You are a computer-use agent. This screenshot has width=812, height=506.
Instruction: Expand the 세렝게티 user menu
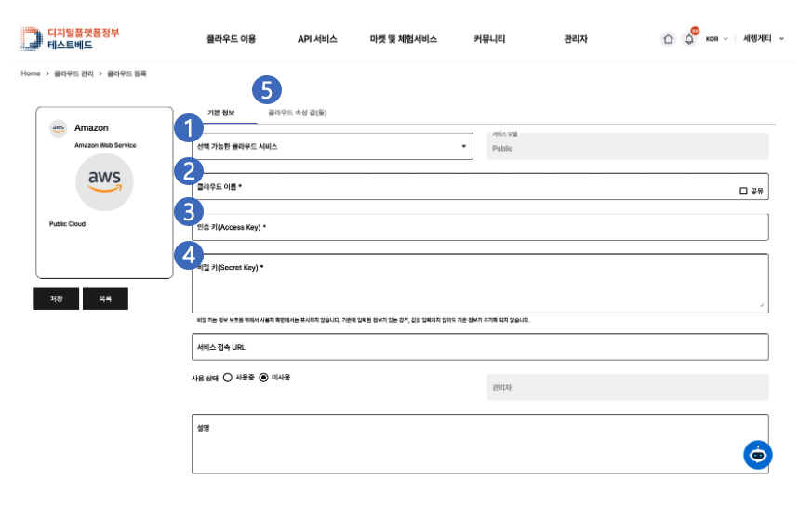tap(764, 39)
